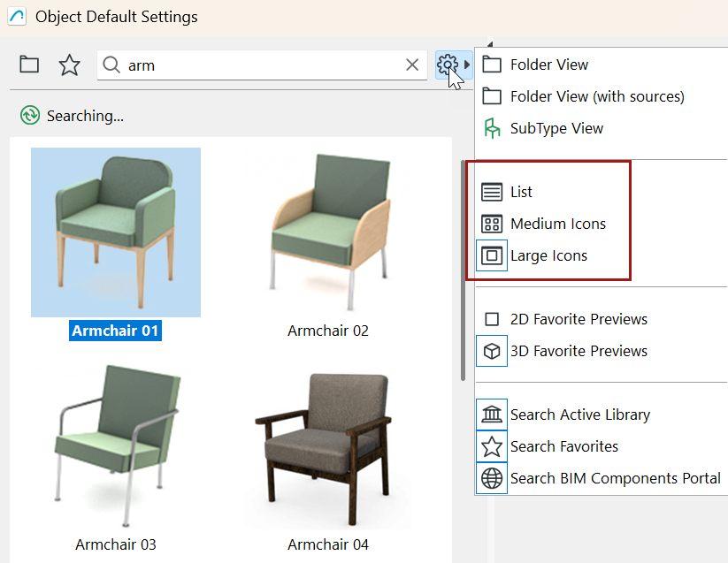The image size is (728, 563).
Task: Choose Folder View (with sources) menu entry
Action: click(x=597, y=96)
